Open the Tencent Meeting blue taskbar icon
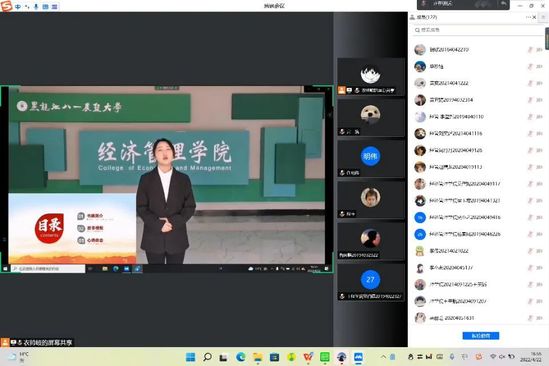The height and width of the screenshot is (366, 549). coord(358,357)
